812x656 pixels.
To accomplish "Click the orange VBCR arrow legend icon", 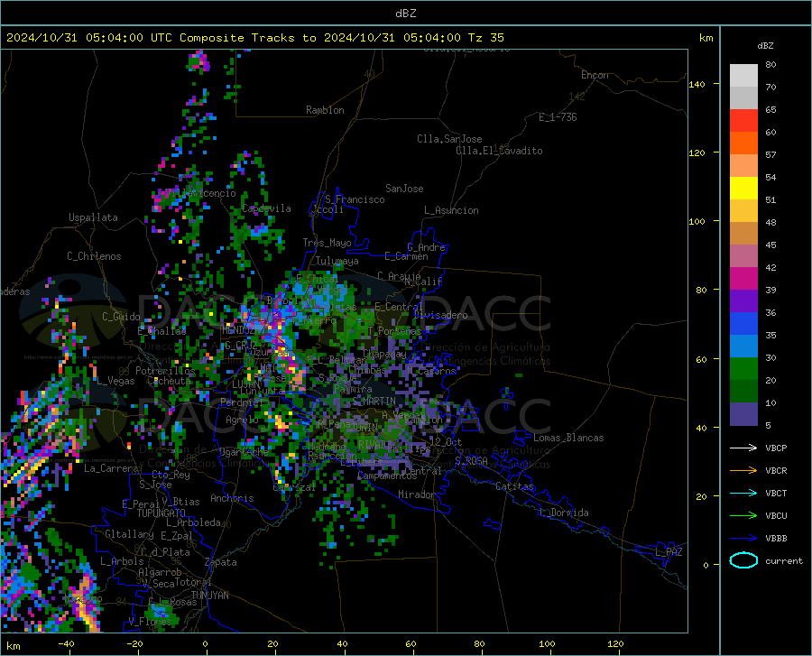I will [x=743, y=471].
